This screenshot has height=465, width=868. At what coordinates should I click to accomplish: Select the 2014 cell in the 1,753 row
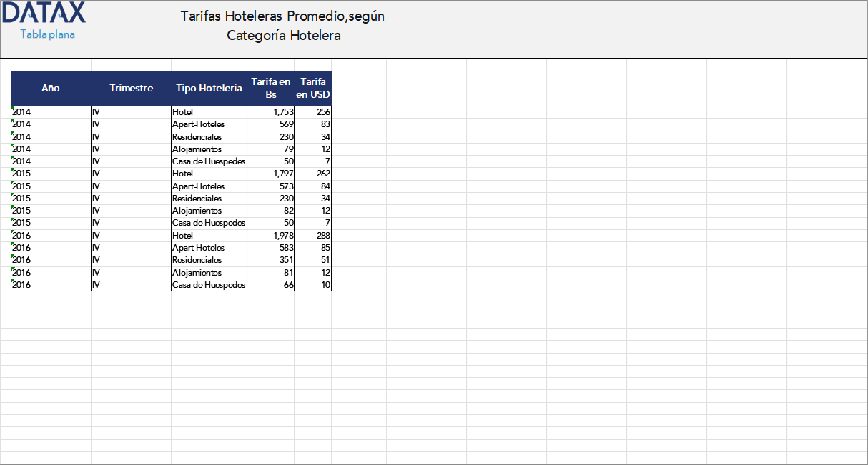51,112
